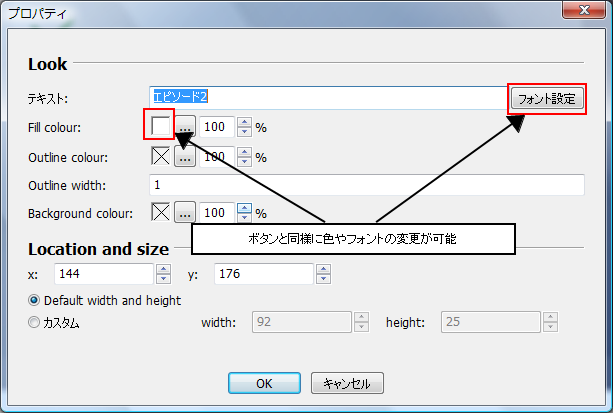Increase Background colour opacity with up arrow
Screen dimensions: 613x413
244,208
